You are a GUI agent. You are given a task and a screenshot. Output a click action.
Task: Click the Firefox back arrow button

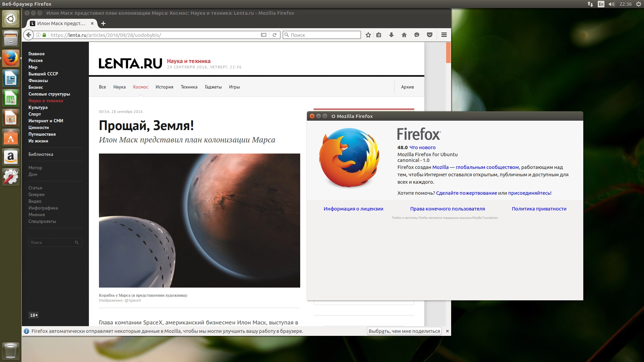click(29, 35)
